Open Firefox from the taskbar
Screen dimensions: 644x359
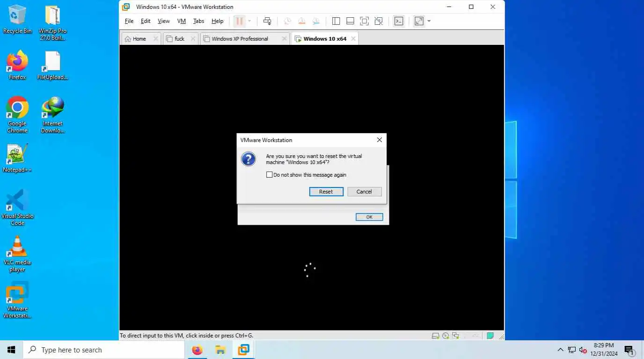[198, 350]
